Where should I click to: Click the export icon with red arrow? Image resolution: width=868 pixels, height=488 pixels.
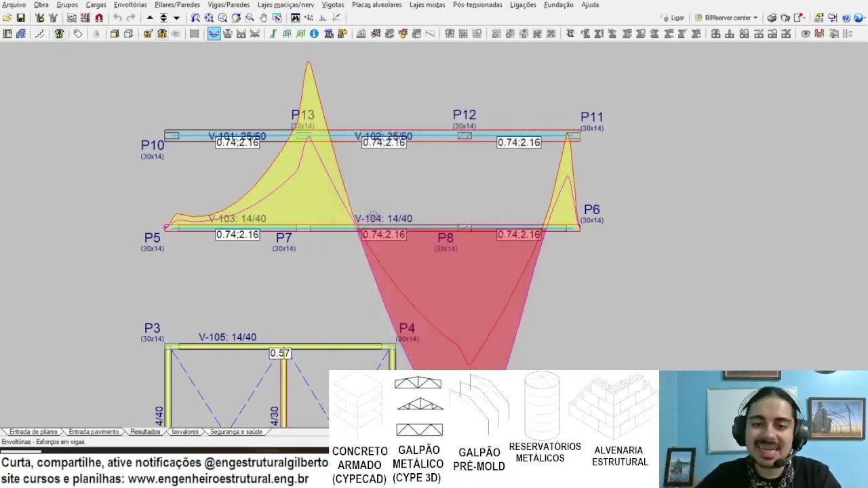point(798,18)
